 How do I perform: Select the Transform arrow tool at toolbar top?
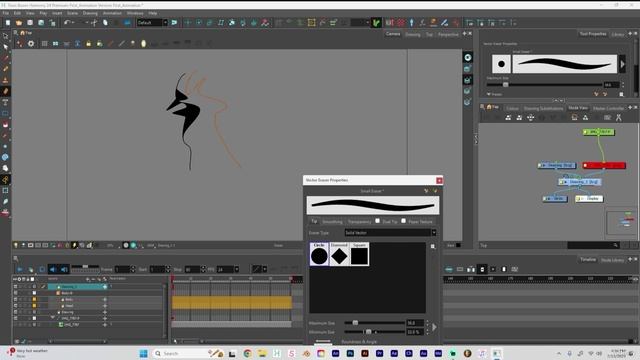pyautogui.click(x=5, y=36)
